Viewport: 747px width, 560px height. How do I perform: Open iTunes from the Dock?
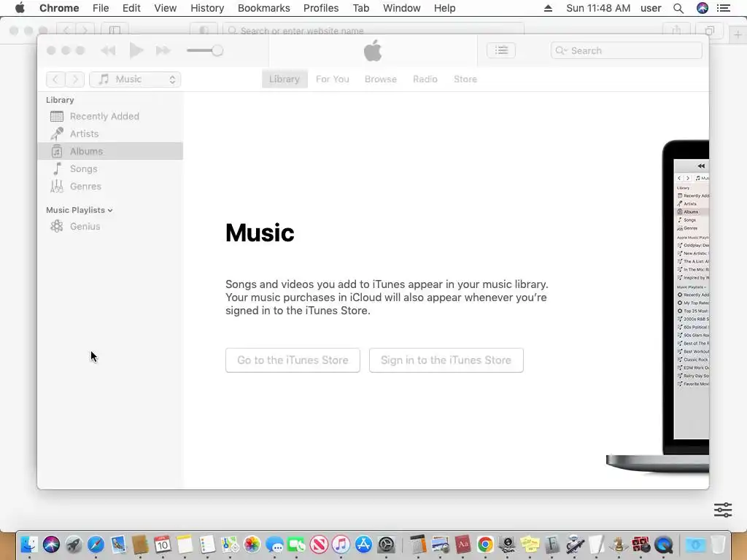341,545
